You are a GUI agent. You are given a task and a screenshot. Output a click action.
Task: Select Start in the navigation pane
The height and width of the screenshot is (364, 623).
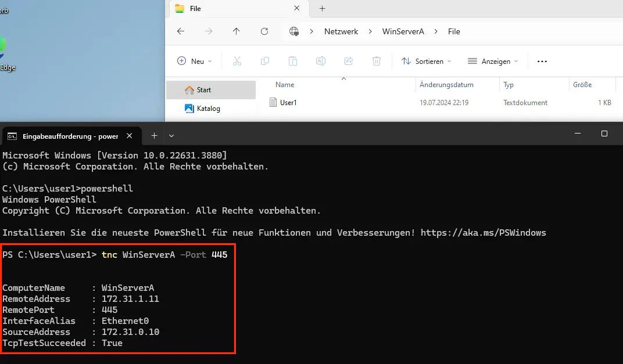(x=203, y=90)
